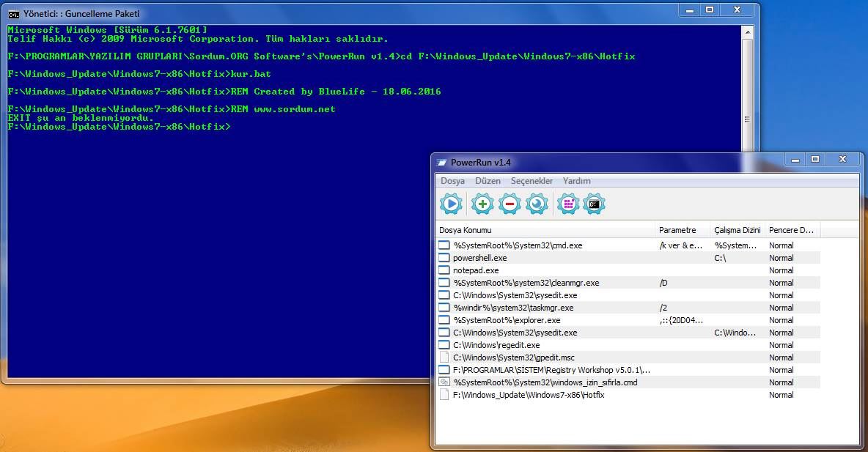Click the cmd window title bar icon
868x452 pixels.
(13, 14)
